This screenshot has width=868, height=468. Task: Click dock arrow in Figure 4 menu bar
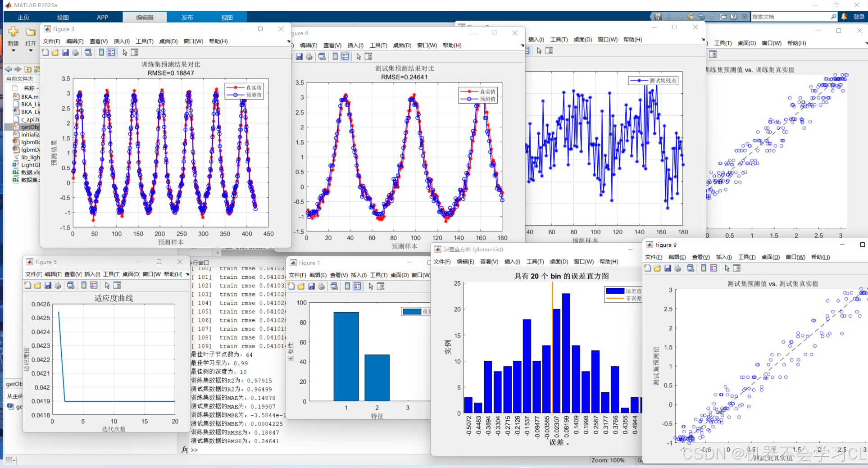click(523, 45)
